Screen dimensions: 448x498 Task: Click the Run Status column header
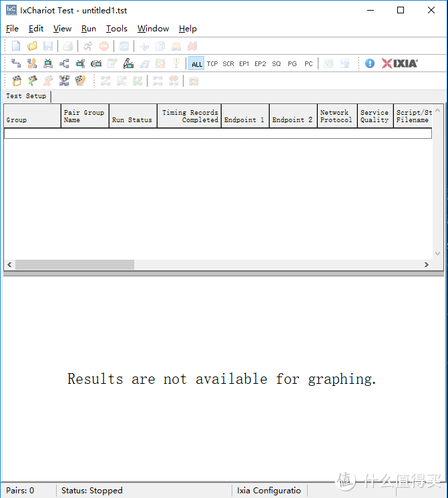coord(133,116)
